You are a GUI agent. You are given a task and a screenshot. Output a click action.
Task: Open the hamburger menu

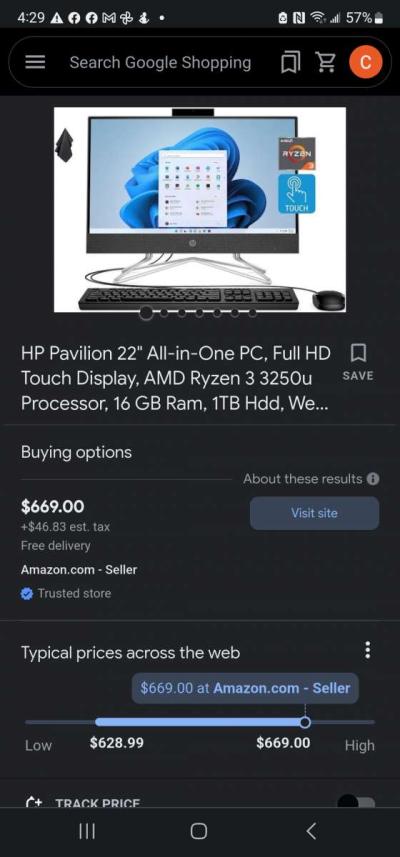(x=36, y=62)
